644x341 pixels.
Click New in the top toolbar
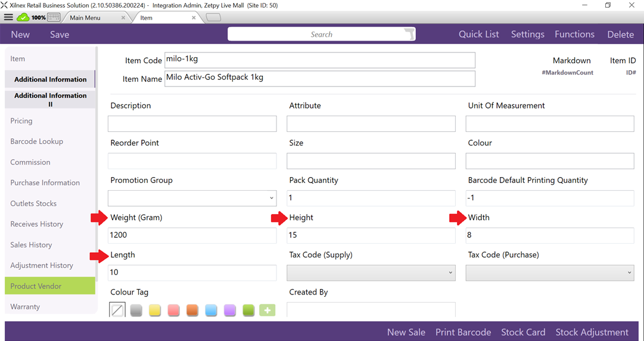(x=20, y=35)
